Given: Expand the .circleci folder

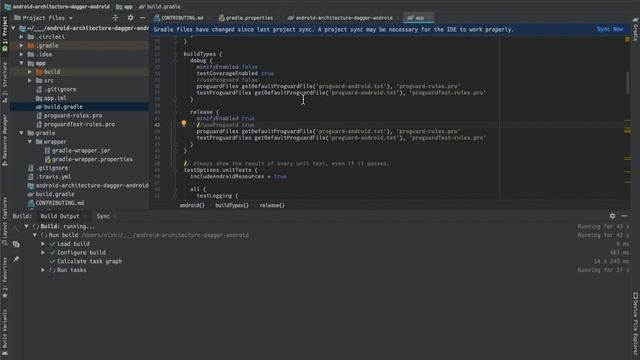Looking at the screenshot, I should [x=22, y=37].
